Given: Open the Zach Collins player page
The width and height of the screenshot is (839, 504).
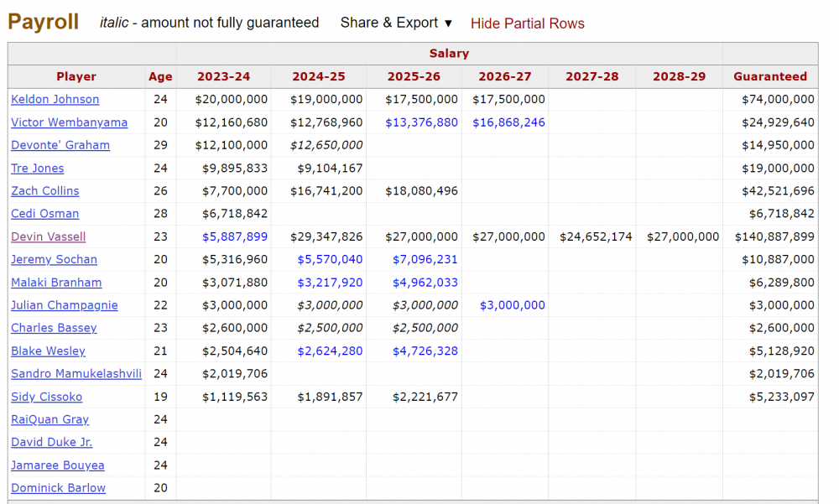Looking at the screenshot, I should pos(44,191).
